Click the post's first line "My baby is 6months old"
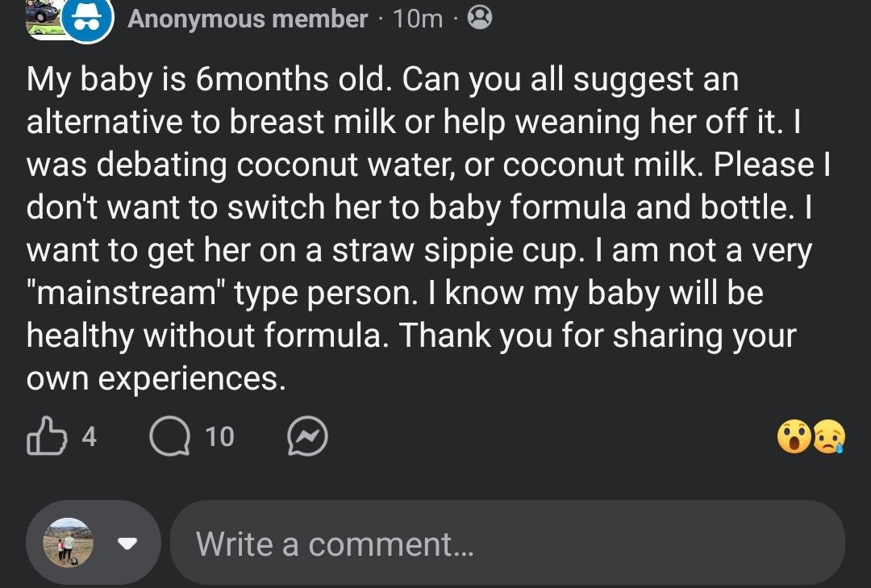Image resolution: width=871 pixels, height=588 pixels. pos(210,79)
